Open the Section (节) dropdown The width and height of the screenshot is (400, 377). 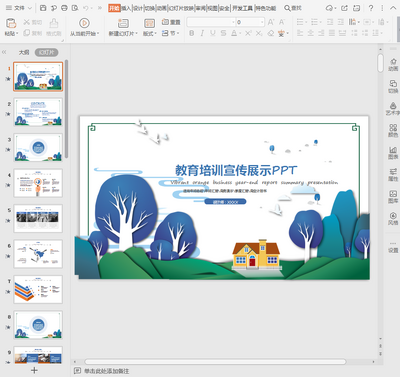tap(171, 33)
